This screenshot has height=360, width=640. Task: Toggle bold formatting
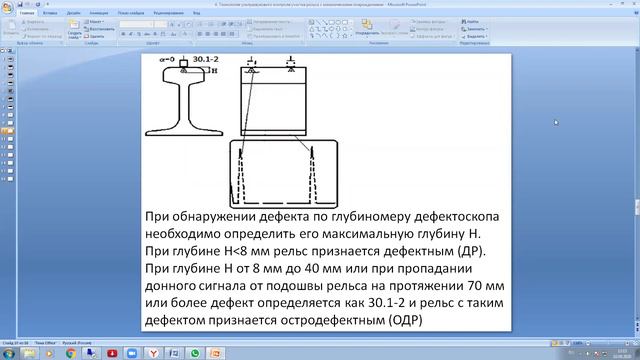pyautogui.click(x=123, y=34)
